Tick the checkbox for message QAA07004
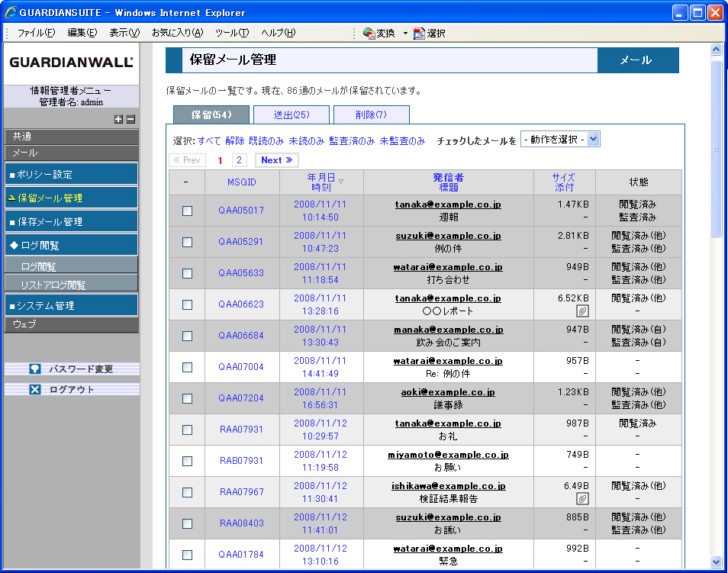Screen dimensions: 728x573 187,367
